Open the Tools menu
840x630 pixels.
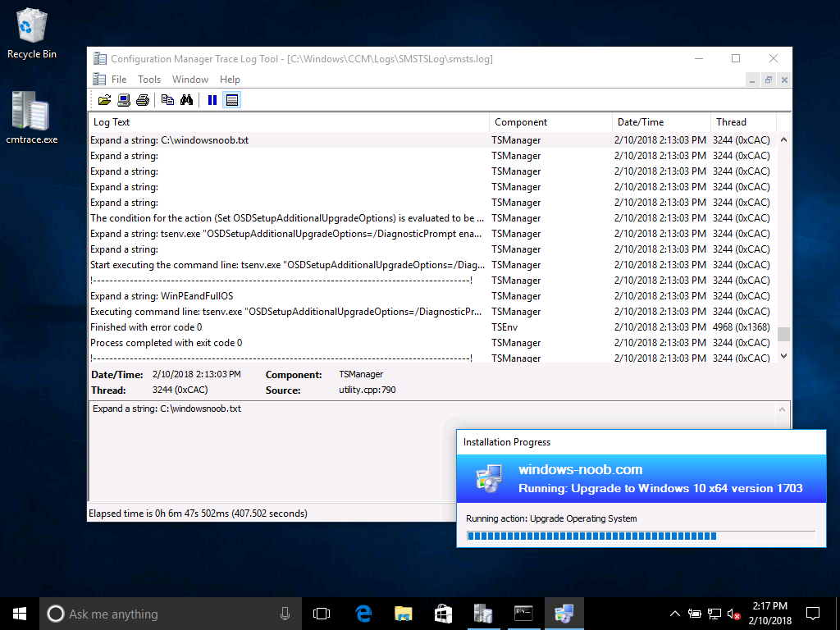coord(149,80)
